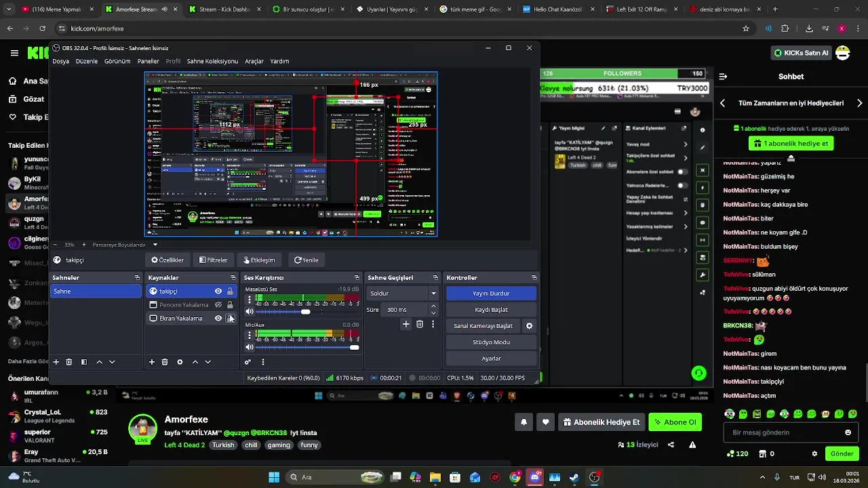The height and width of the screenshot is (488, 868).
Task: Toggle Abonelere özel sohbet switch in stream
Action: [682, 171]
